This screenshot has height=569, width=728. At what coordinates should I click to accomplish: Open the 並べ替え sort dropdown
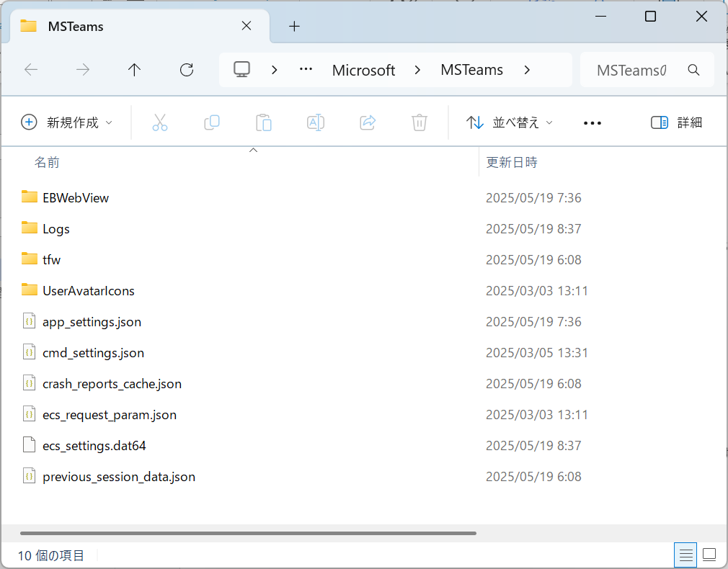510,122
